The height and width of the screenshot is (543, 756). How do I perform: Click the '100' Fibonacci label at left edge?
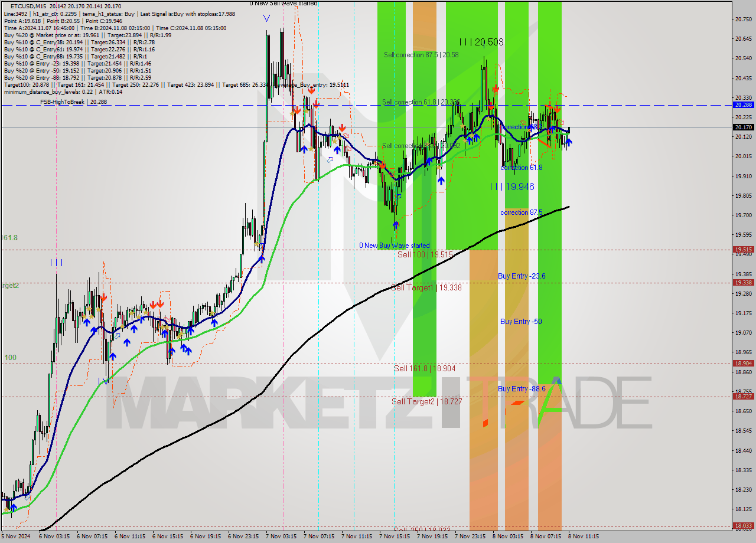tap(11, 358)
